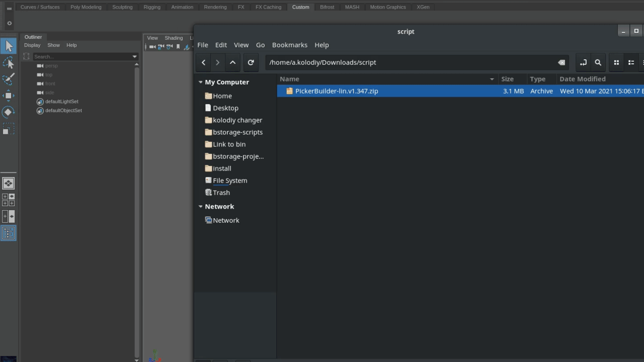Image resolution: width=644 pixels, height=362 pixels.
Task: Open the Bookmarks menu
Action: 289,45
